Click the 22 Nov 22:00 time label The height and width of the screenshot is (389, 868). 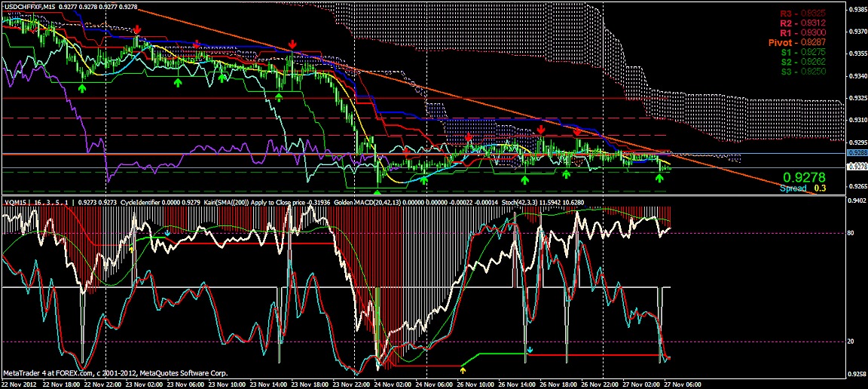pyautogui.click(x=105, y=384)
